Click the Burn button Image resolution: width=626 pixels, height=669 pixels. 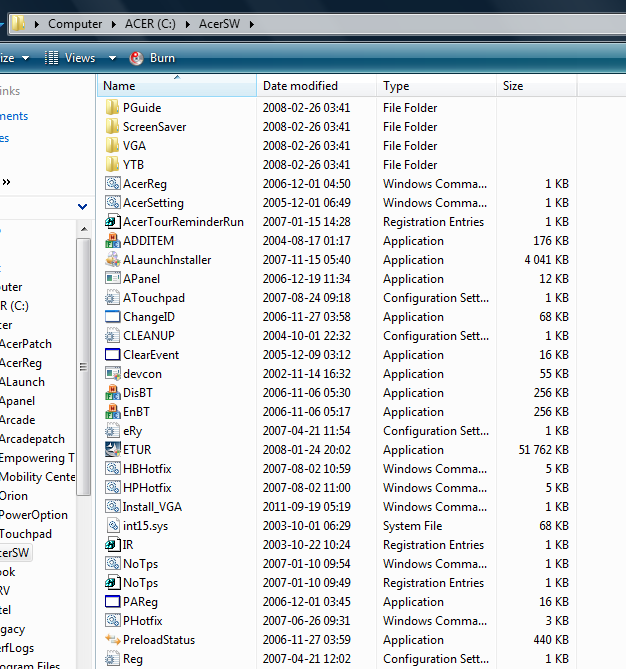[152, 58]
